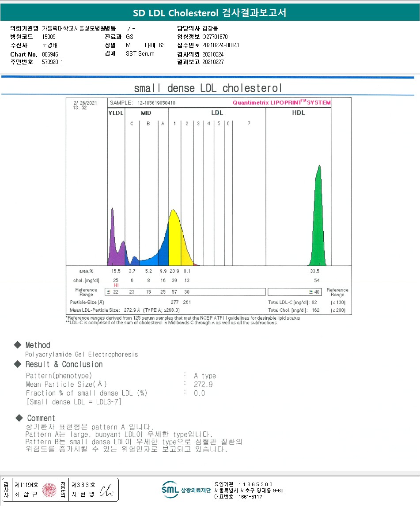
Task: Click the LDL column header
Action: pos(217,113)
